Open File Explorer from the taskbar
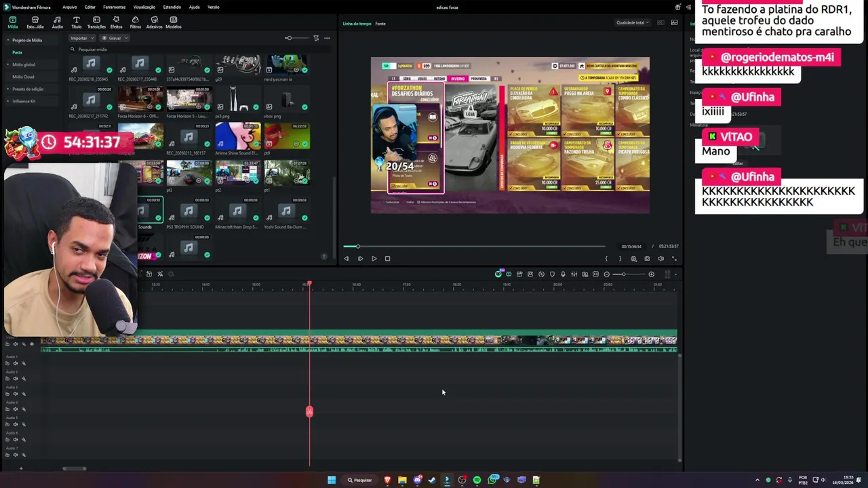868x488 pixels. [402, 480]
